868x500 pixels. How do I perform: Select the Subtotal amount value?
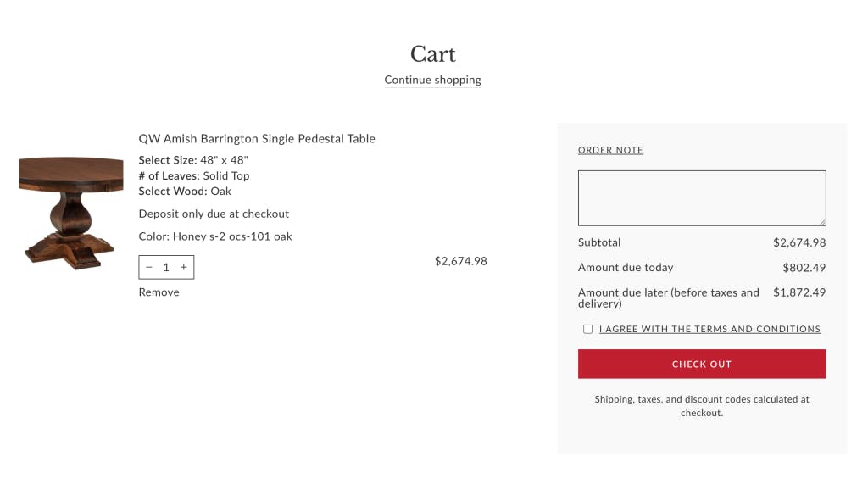point(799,242)
